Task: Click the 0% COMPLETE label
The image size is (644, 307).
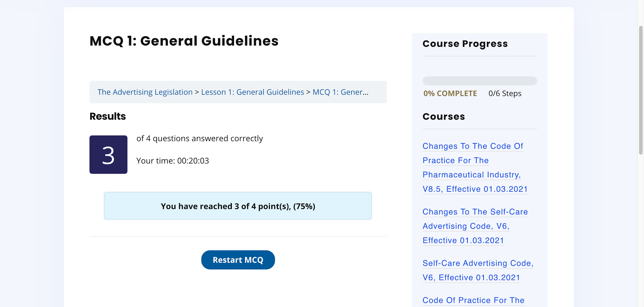Action: [x=450, y=93]
